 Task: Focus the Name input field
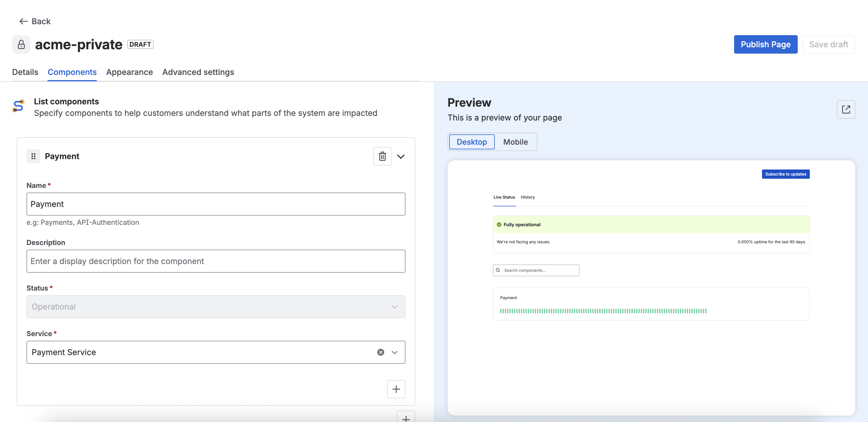(216, 204)
